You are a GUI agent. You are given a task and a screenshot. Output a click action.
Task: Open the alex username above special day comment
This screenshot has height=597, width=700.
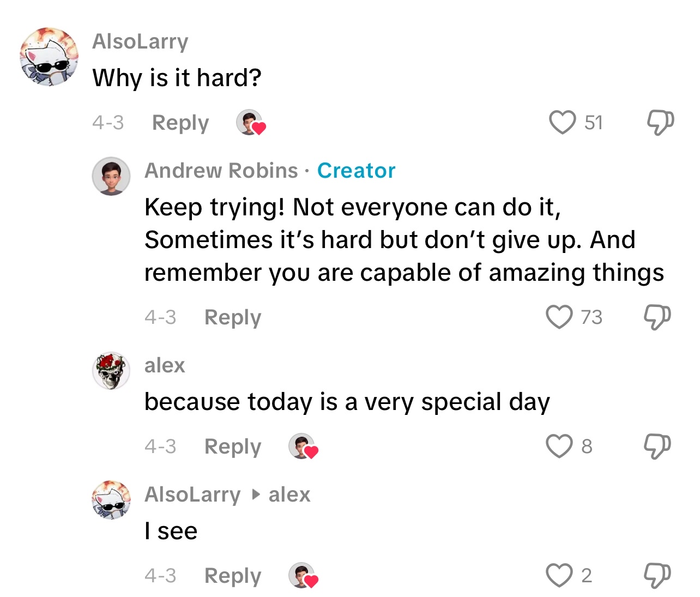click(165, 365)
